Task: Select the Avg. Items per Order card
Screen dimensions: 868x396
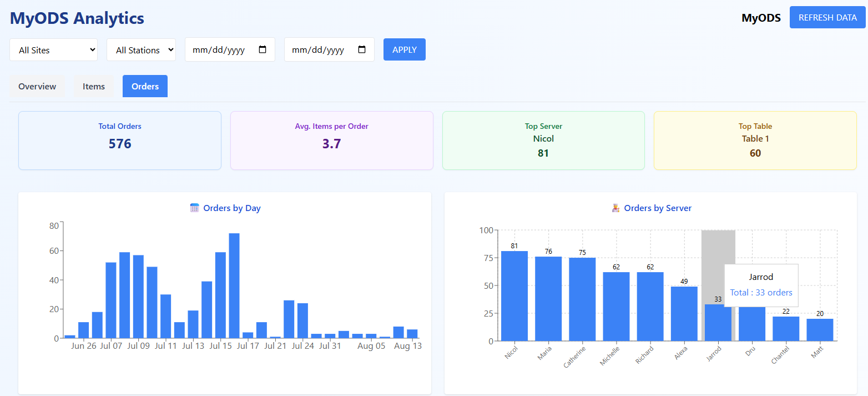Action: coord(331,140)
